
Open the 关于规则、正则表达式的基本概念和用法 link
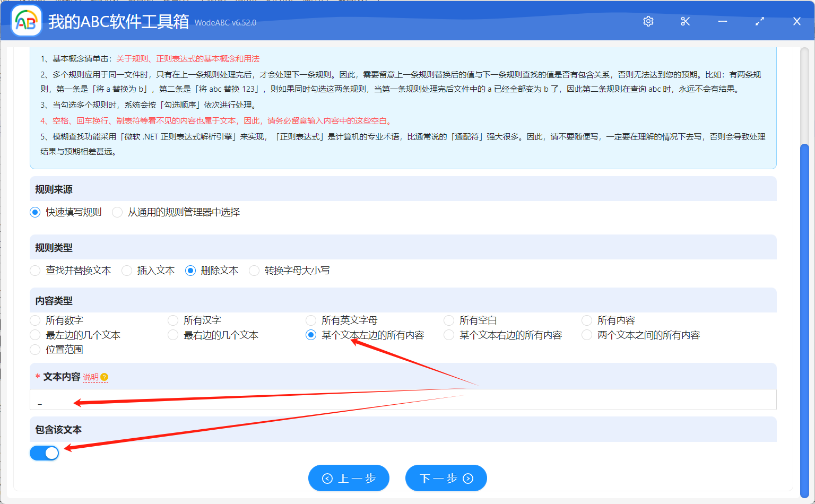[188, 59]
